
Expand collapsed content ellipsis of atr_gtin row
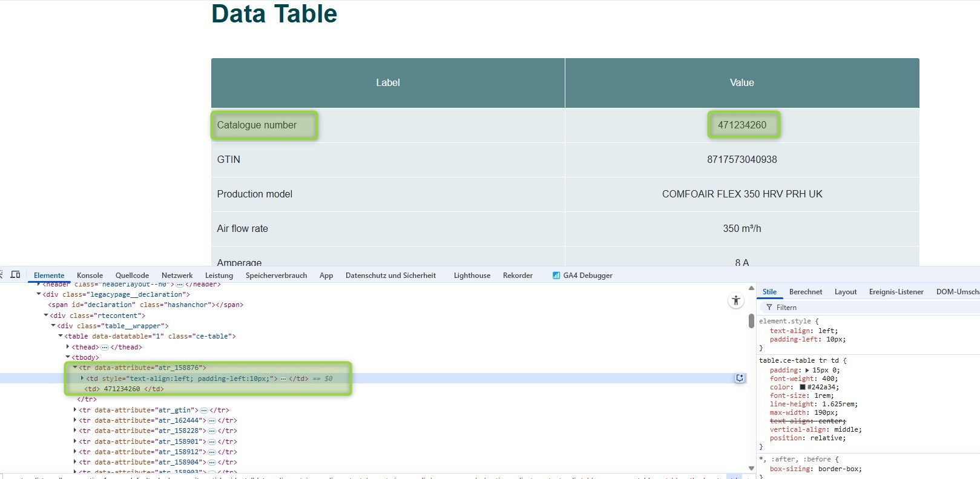coord(204,411)
